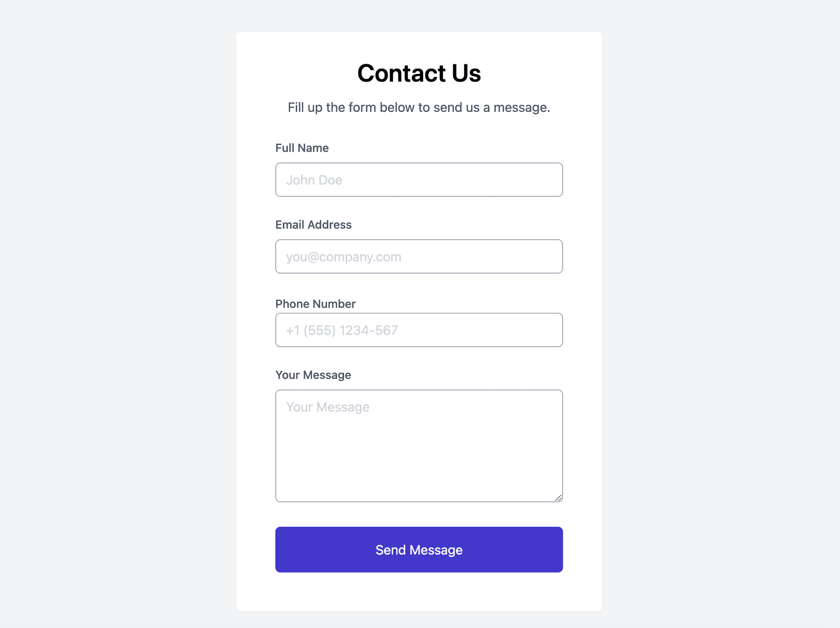Click the "Your Message" label above the textarea
Viewport: 840px width, 628px height.
pyautogui.click(x=313, y=375)
